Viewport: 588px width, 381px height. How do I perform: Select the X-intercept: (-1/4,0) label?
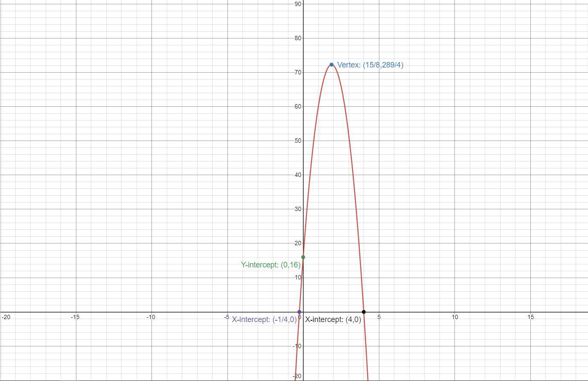[x=264, y=319]
